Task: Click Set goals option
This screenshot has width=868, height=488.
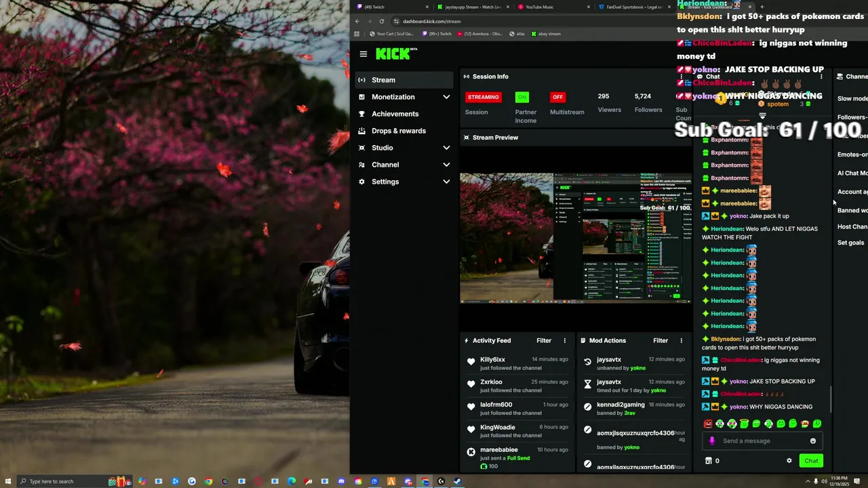Action: [850, 243]
